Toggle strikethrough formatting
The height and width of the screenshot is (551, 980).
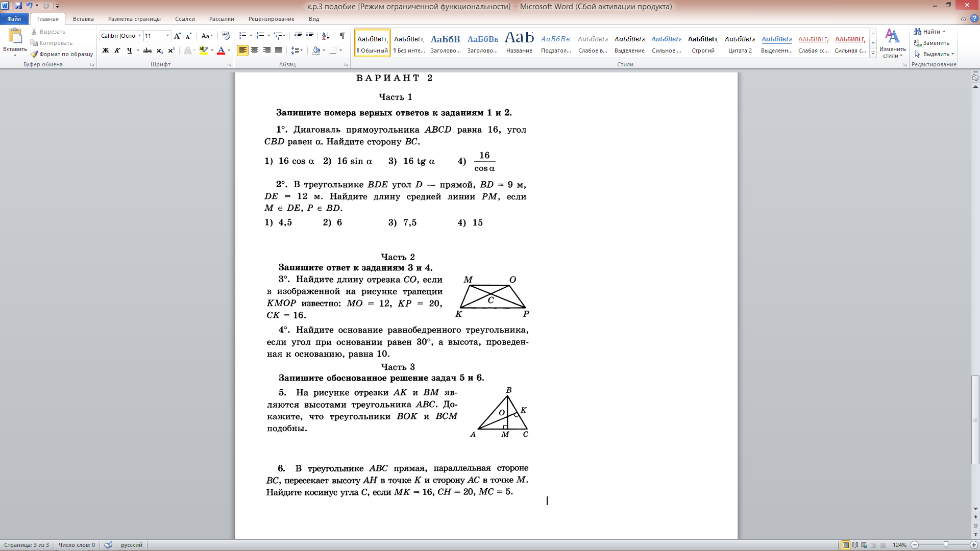(148, 51)
